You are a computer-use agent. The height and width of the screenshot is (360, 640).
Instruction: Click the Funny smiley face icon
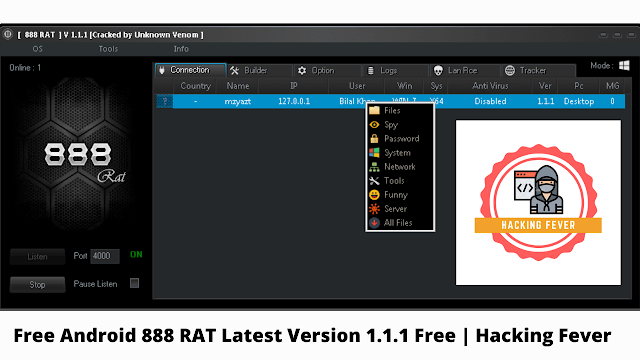point(374,195)
